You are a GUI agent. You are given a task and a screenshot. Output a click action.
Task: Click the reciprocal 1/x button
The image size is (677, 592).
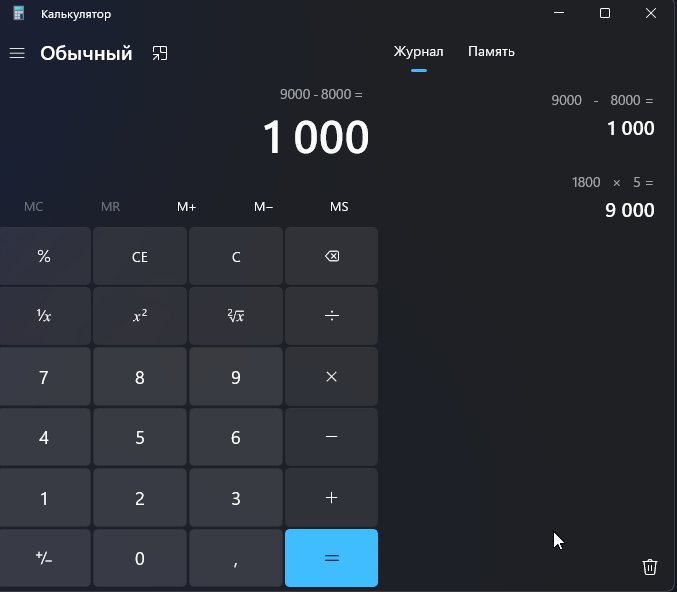point(44,316)
